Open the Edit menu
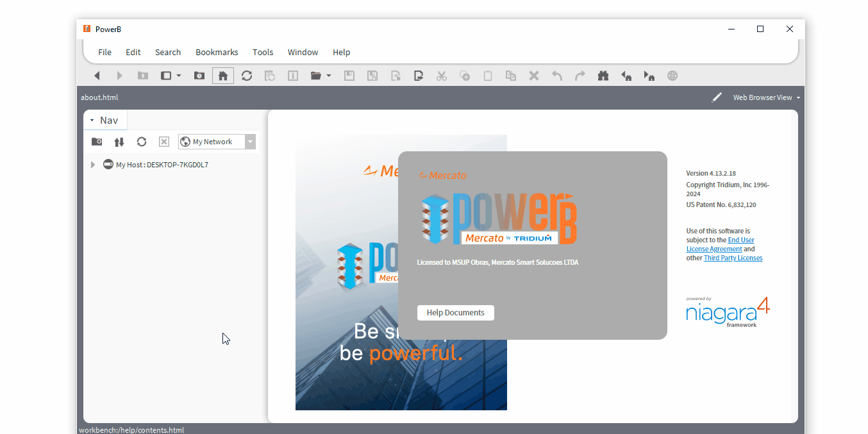 click(x=133, y=53)
